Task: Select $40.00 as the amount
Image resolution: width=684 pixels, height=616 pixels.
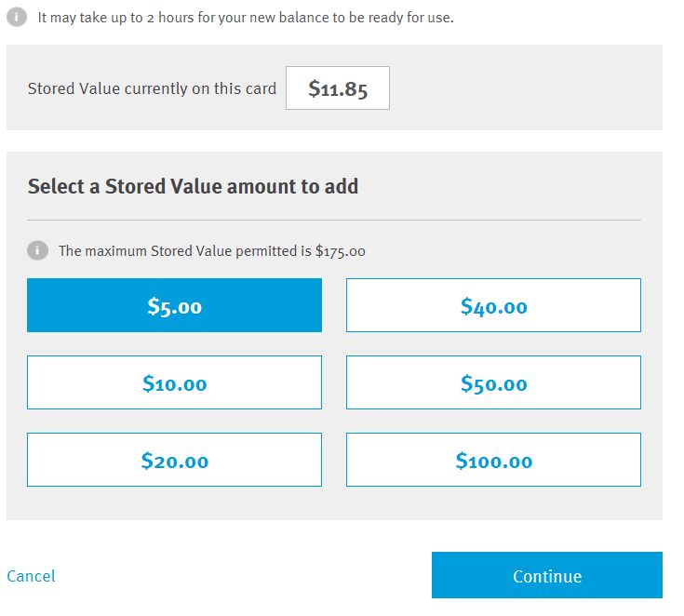Action: point(493,305)
